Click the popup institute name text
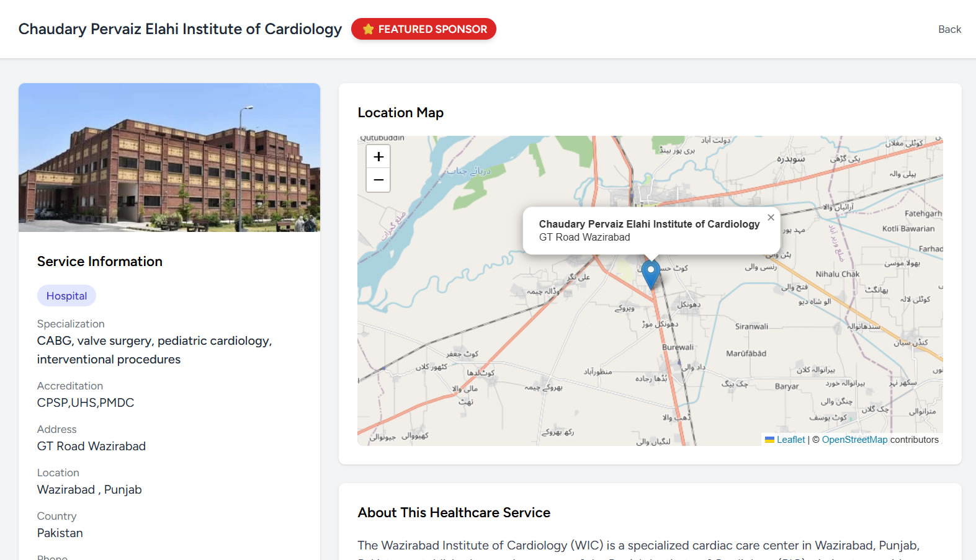This screenshot has width=976, height=560. click(649, 224)
